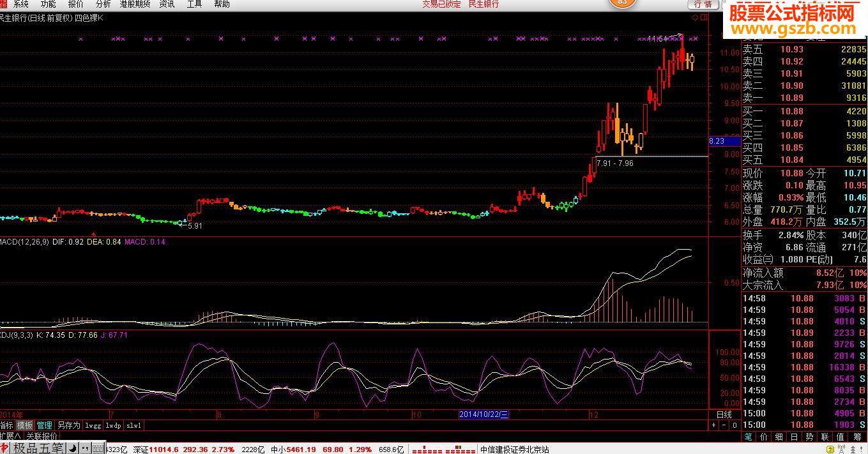Open the 日线 period selector
This screenshot has width=868, height=454.
click(x=724, y=414)
